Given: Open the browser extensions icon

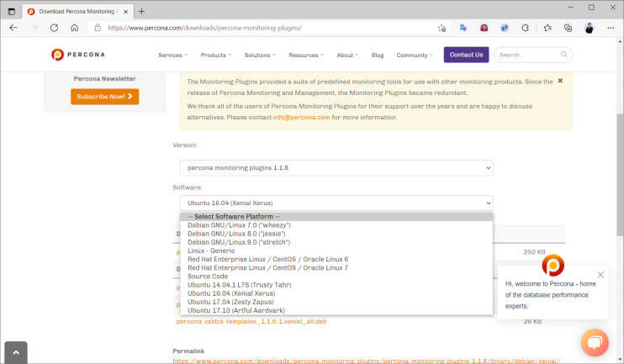Looking at the screenshot, I should pos(526,28).
